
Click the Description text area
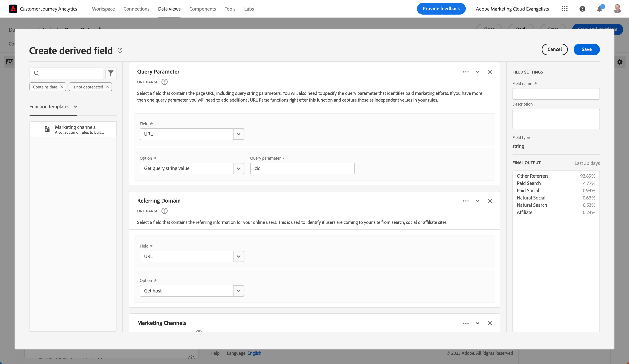(x=556, y=119)
